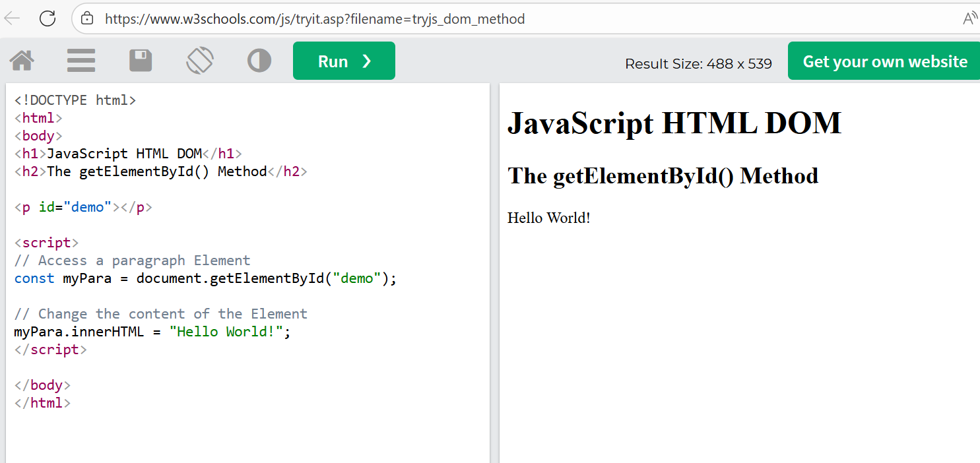Place cursor on the p id="demo" line

[x=83, y=207]
